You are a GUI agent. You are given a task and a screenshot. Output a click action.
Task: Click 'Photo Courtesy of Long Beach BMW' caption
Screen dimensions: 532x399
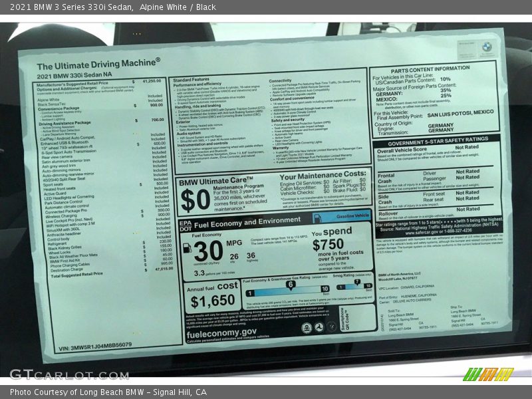coord(77,392)
